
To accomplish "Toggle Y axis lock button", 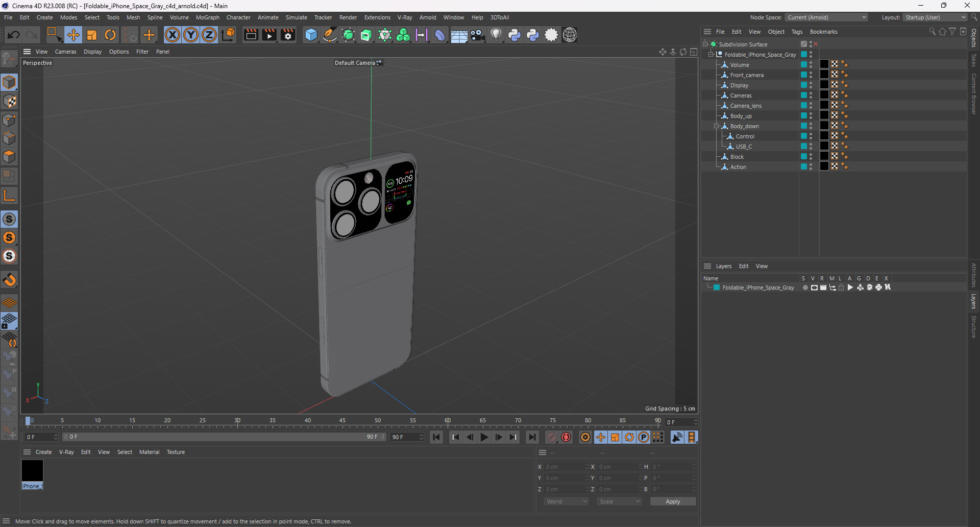I will [191, 35].
